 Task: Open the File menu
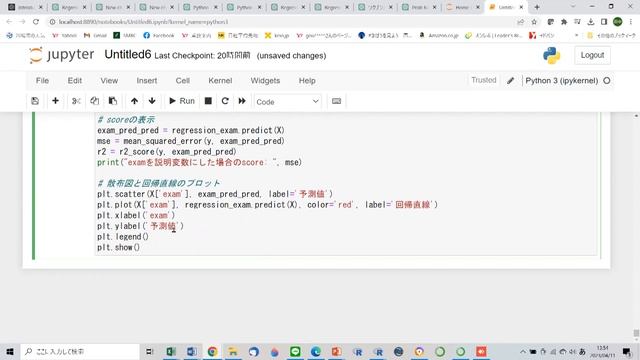click(x=42, y=81)
